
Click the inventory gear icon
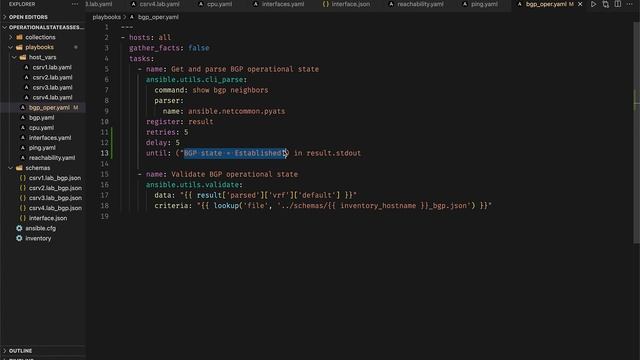(19, 238)
